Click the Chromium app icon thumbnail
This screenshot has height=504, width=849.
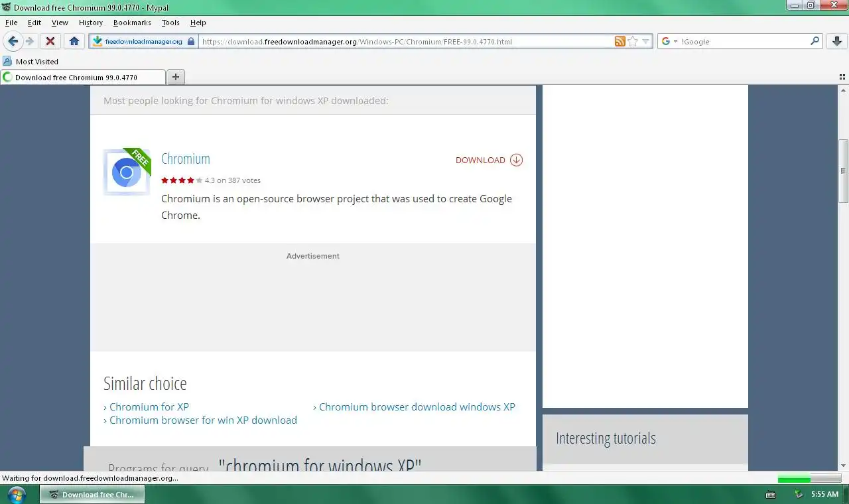pos(127,172)
